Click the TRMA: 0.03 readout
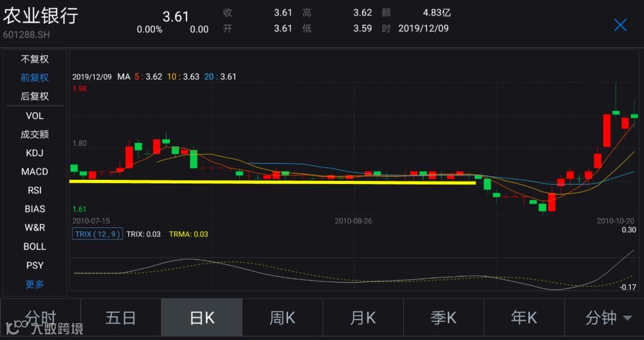Screen dimensions: 644x340 coord(188,234)
